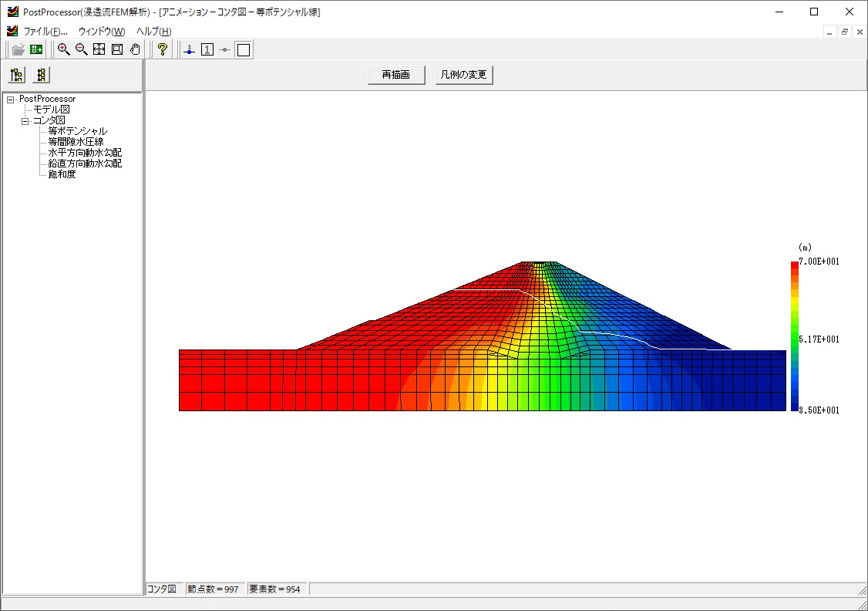Click the zoom out magnifier icon

click(x=81, y=50)
